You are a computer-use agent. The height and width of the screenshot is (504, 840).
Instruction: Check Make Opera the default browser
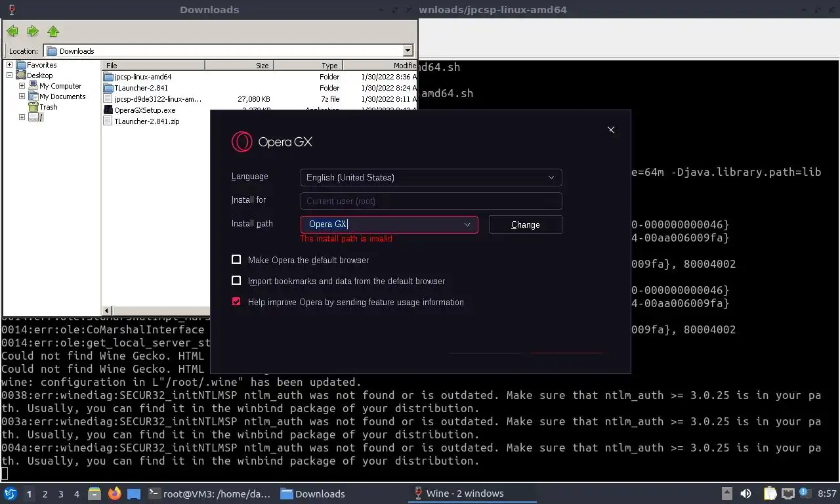click(x=236, y=260)
